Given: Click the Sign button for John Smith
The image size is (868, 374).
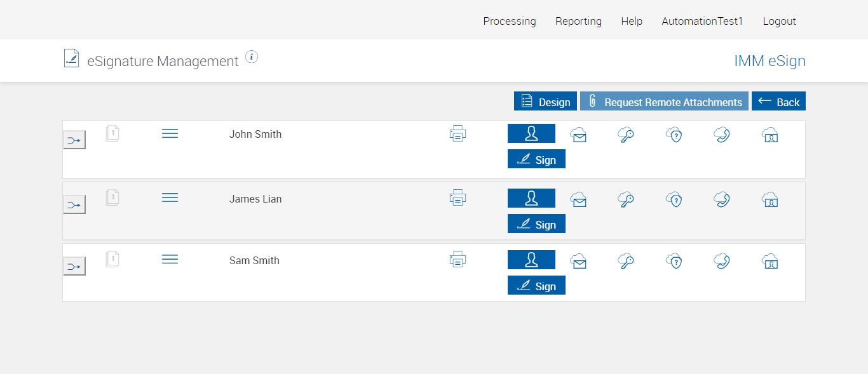Looking at the screenshot, I should point(536,159).
